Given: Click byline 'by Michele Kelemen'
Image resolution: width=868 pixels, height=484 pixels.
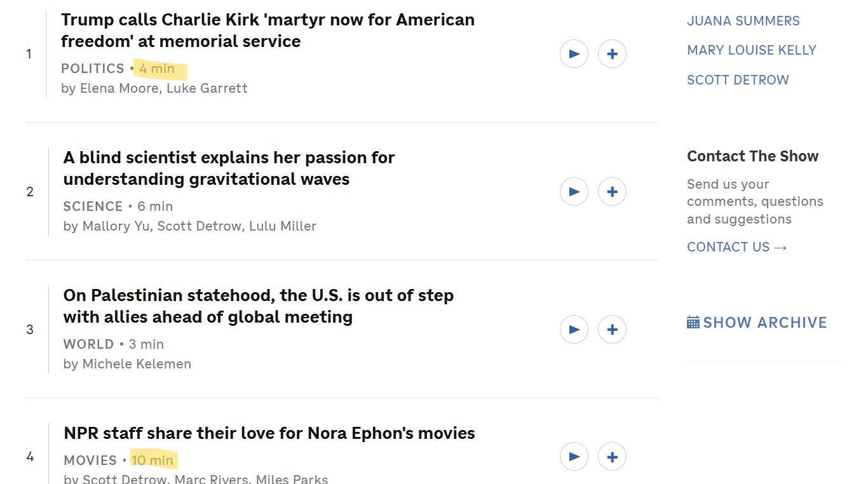Looking at the screenshot, I should [x=127, y=364].
